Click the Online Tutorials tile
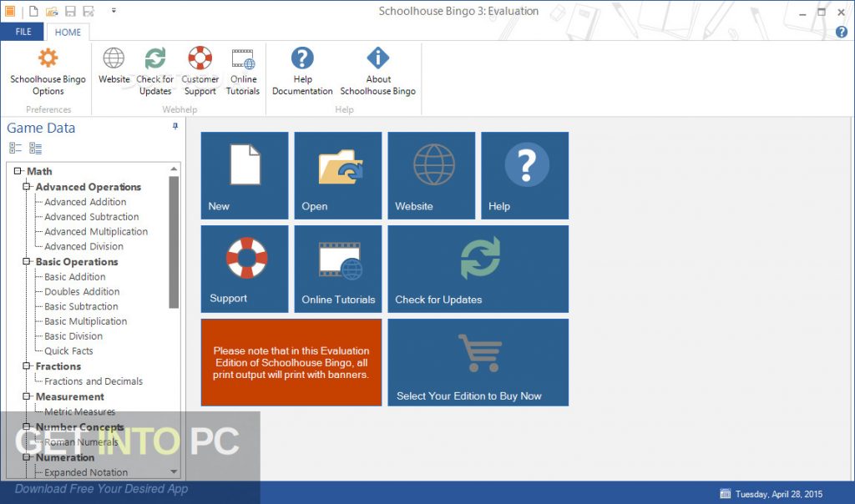The image size is (855, 504). [338, 270]
